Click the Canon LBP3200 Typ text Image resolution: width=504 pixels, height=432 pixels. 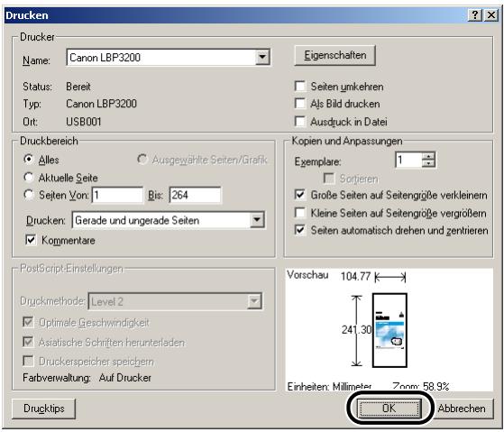point(101,104)
